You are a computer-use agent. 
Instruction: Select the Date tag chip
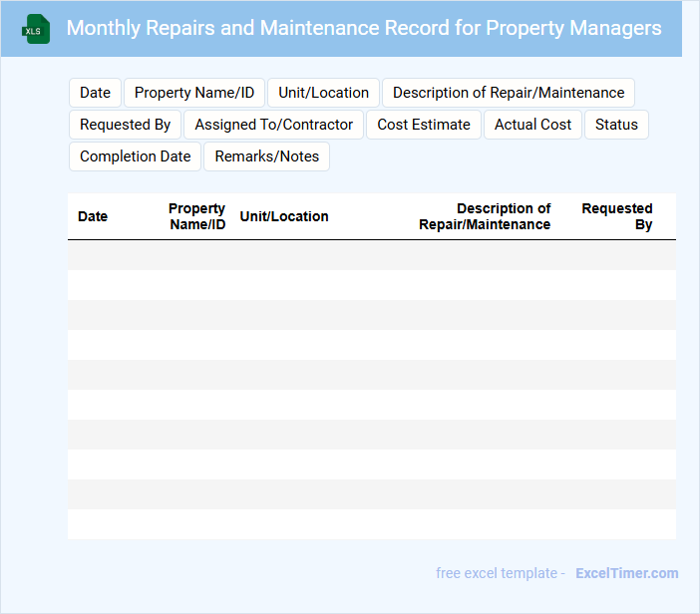[95, 93]
